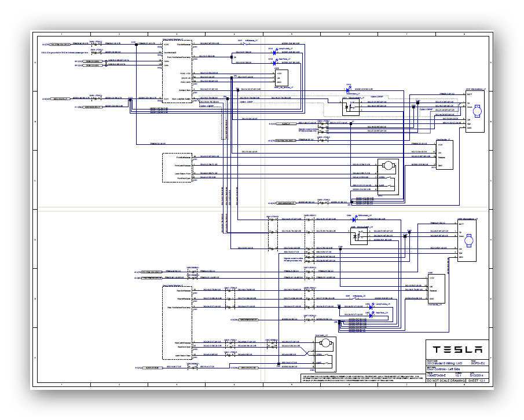Click the RearFlare_LF LED symbol

(274, 63)
